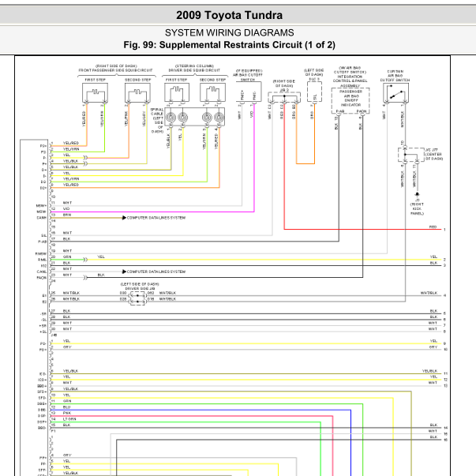Click the "PNK" wire label at pin 13
Image resolution: width=476 pixels, height=476 pixels.
click(67, 413)
